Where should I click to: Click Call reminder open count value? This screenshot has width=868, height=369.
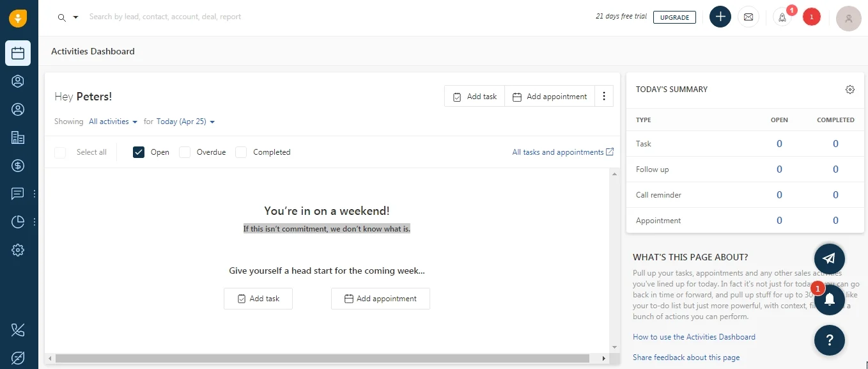pos(779,195)
